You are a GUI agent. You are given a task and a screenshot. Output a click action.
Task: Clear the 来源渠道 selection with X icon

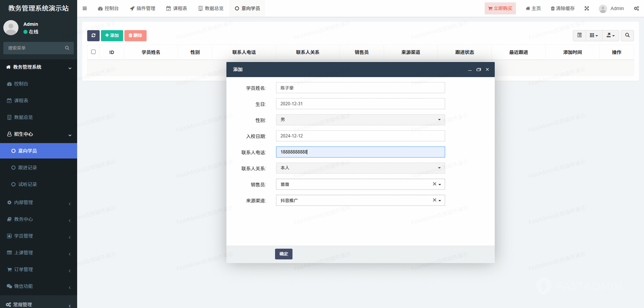click(434, 200)
